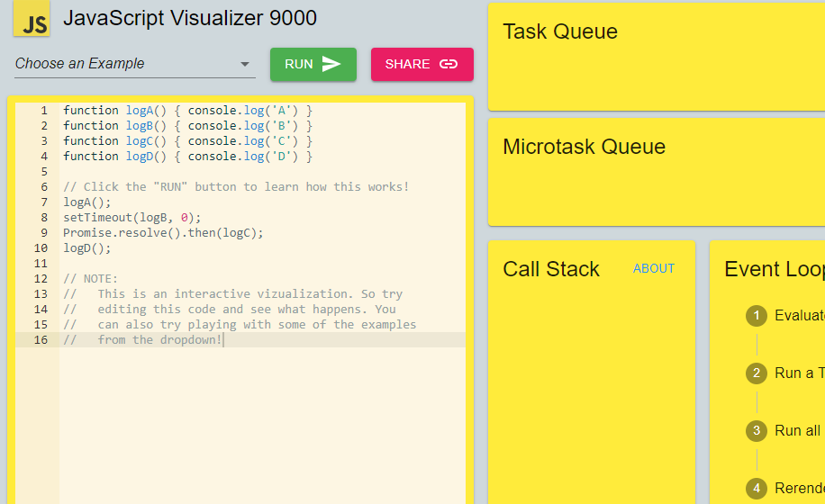This screenshot has width=825, height=504.
Task: Click the pink SHARE button
Action: pos(422,64)
